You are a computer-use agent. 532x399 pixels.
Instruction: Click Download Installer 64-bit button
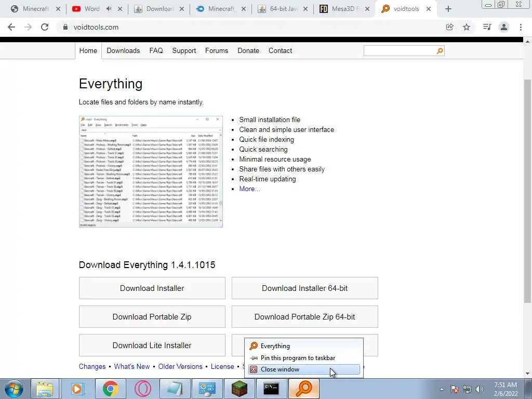[x=304, y=288]
